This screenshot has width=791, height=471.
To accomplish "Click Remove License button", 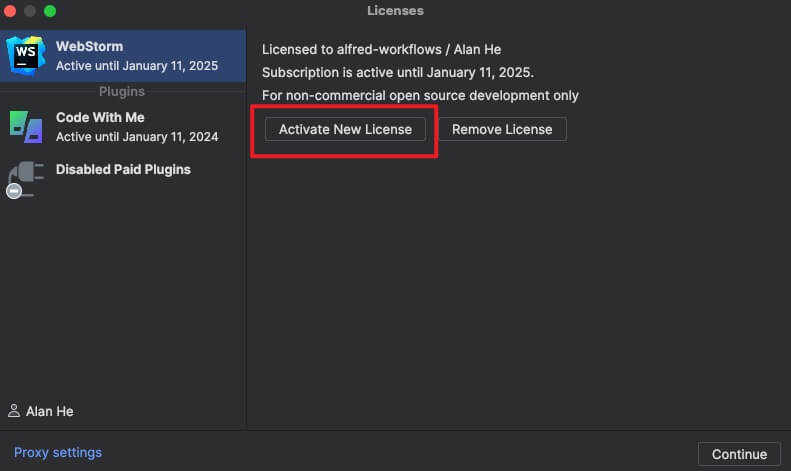I will pos(502,129).
